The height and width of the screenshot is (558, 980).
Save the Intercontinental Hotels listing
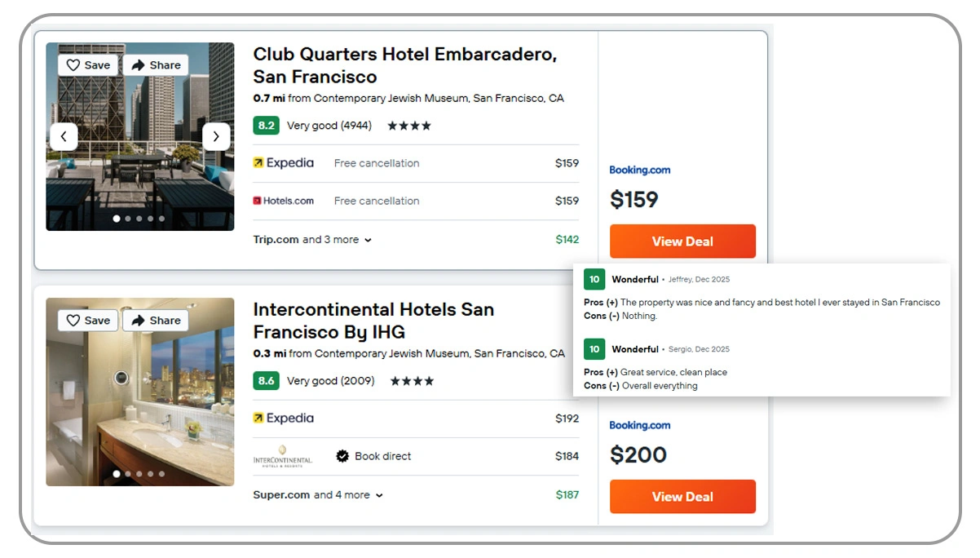click(88, 321)
